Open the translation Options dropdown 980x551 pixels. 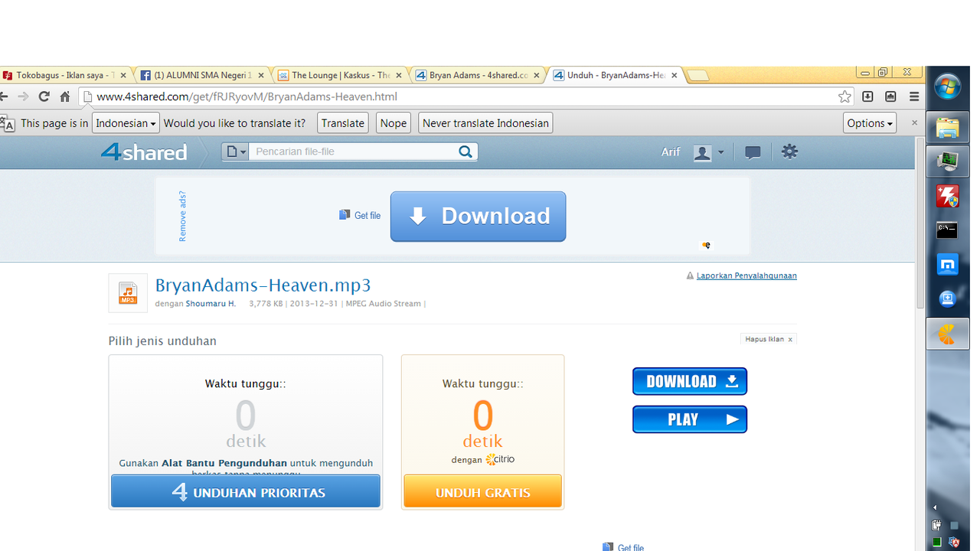[870, 123]
